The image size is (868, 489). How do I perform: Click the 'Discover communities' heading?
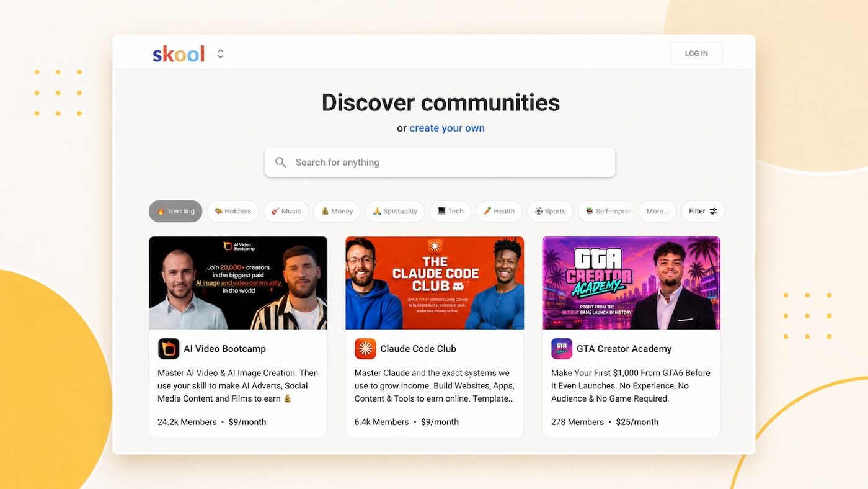coord(440,102)
